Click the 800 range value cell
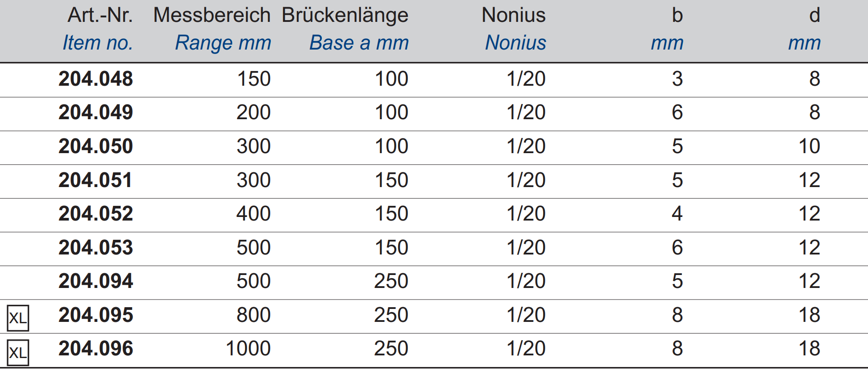This screenshot has width=868, height=371. click(x=253, y=315)
